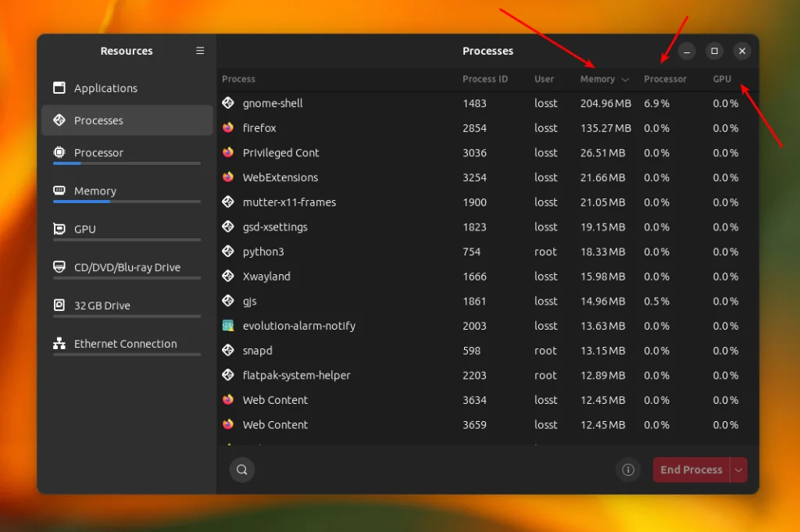
Task: Click the GPU card icon in sidebar
Action: [59, 229]
